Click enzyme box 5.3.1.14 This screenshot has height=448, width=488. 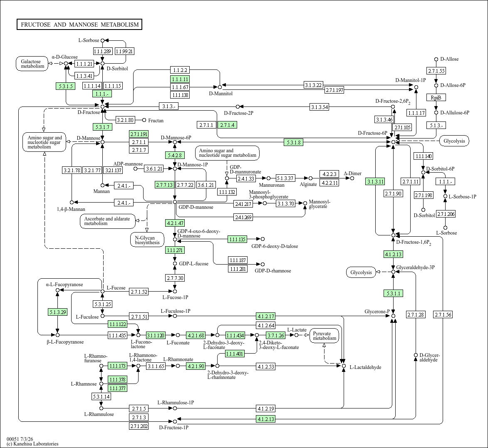coord(101,397)
